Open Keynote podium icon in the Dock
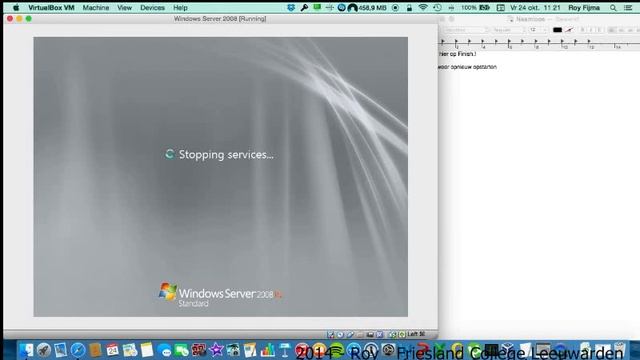640x360 pixels. 285,350
